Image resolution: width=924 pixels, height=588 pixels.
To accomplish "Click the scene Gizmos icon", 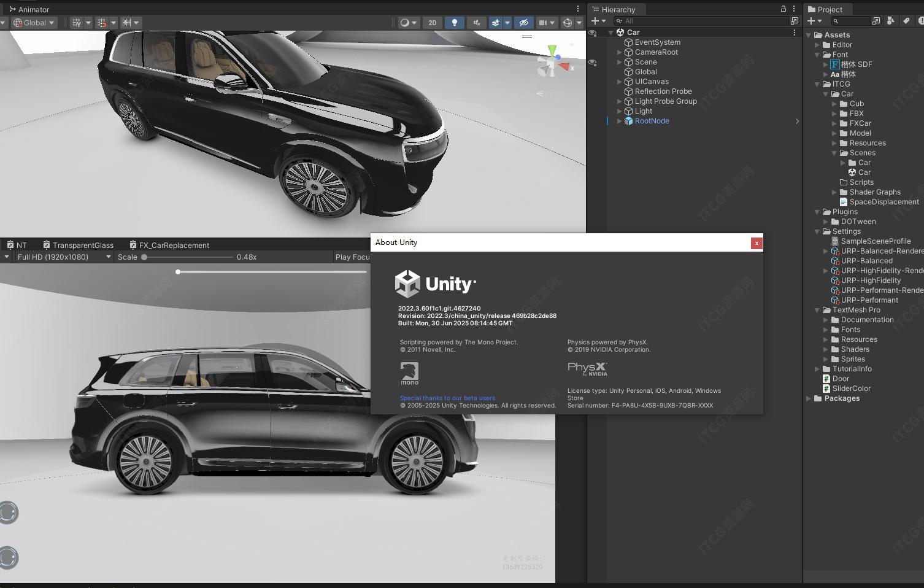I will (x=568, y=23).
